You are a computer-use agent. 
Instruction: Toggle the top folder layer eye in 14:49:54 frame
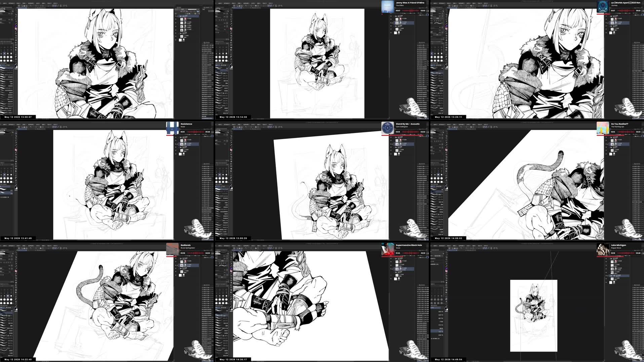606,259
